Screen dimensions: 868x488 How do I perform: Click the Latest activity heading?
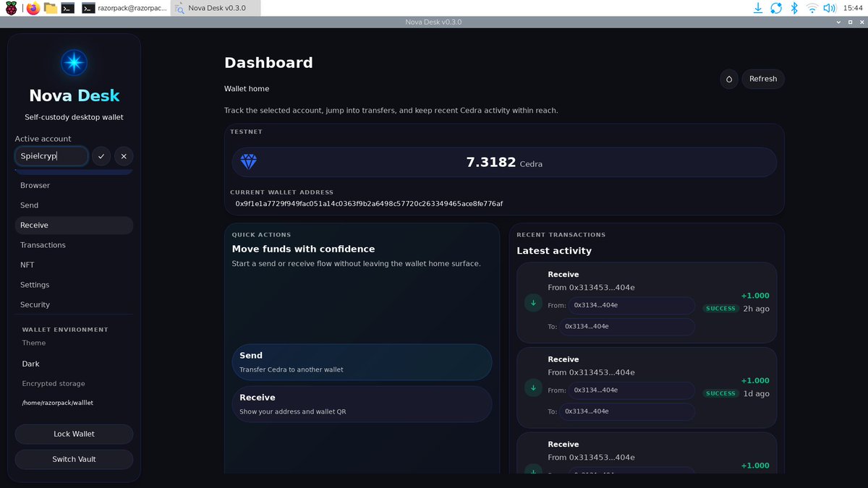click(x=554, y=251)
